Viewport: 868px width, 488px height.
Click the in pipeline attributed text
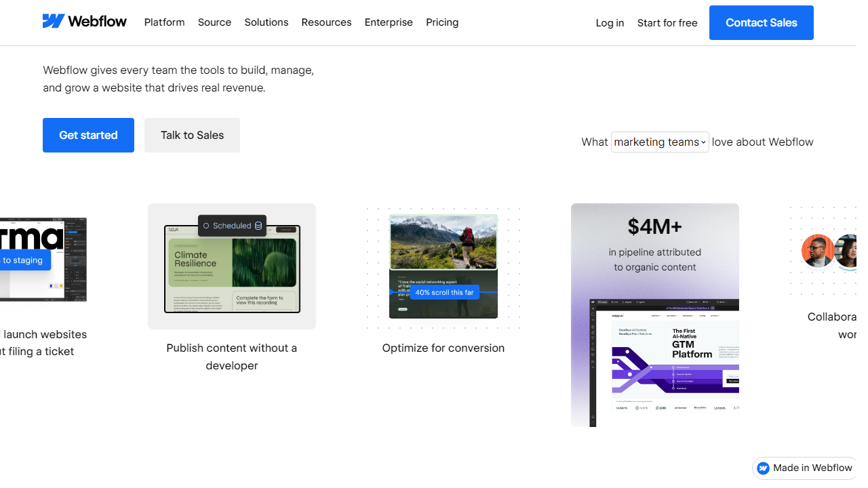pyautogui.click(x=655, y=260)
